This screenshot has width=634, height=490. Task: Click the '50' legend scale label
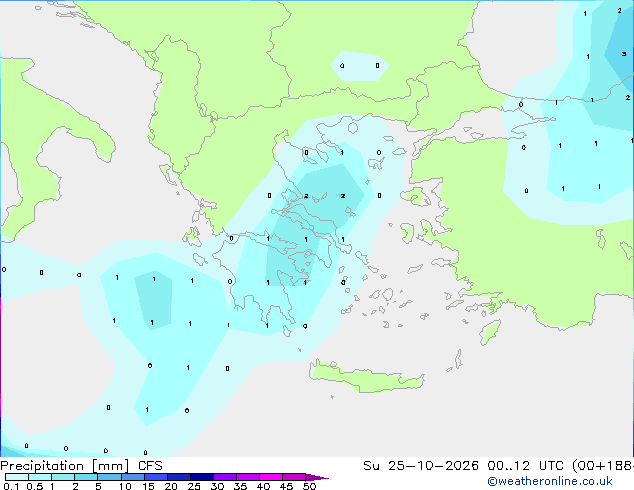pos(309,486)
